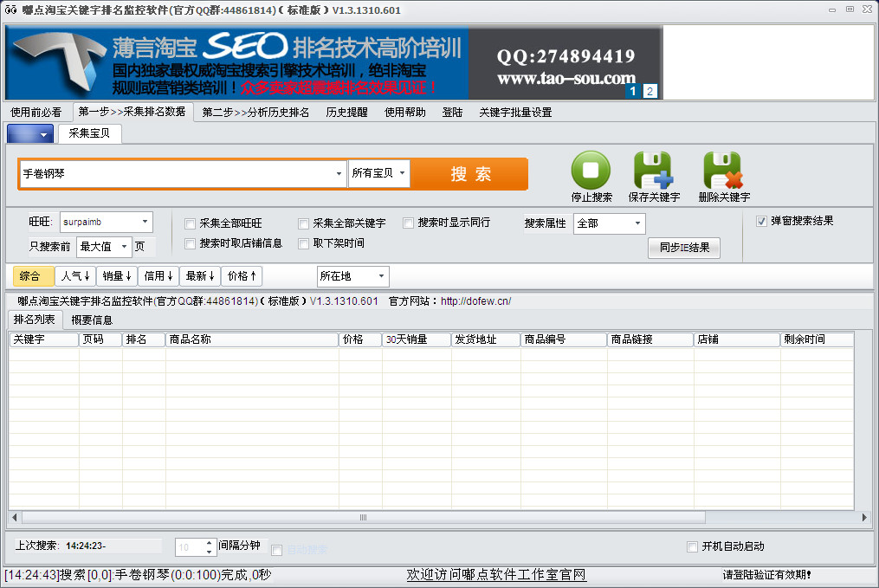
Task: Select the 第一步>>采集排名数据 tab
Action: (132, 112)
